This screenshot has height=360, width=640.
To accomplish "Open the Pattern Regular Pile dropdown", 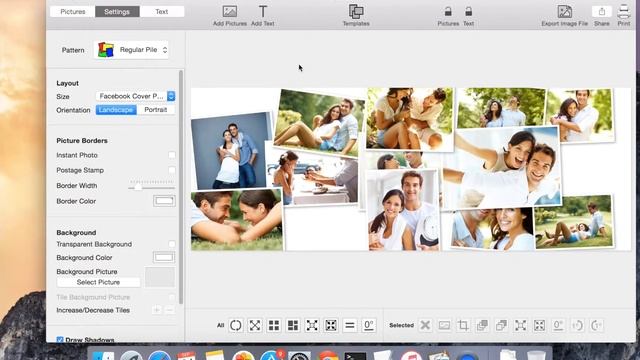I will [131, 50].
